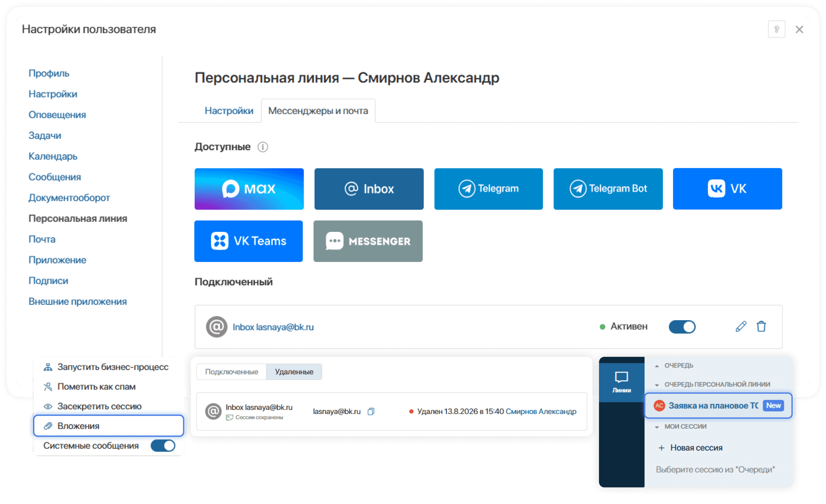Switch to the Настройки tab
826x504 pixels.
[229, 111]
